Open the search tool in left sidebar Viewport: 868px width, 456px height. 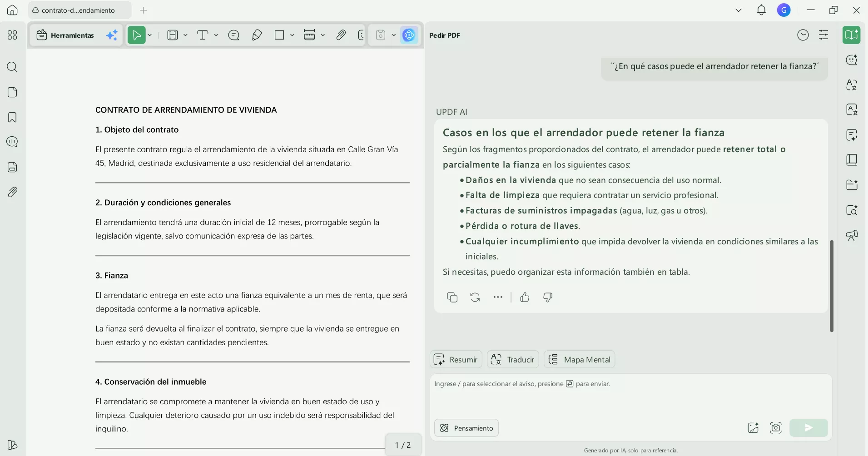point(12,67)
